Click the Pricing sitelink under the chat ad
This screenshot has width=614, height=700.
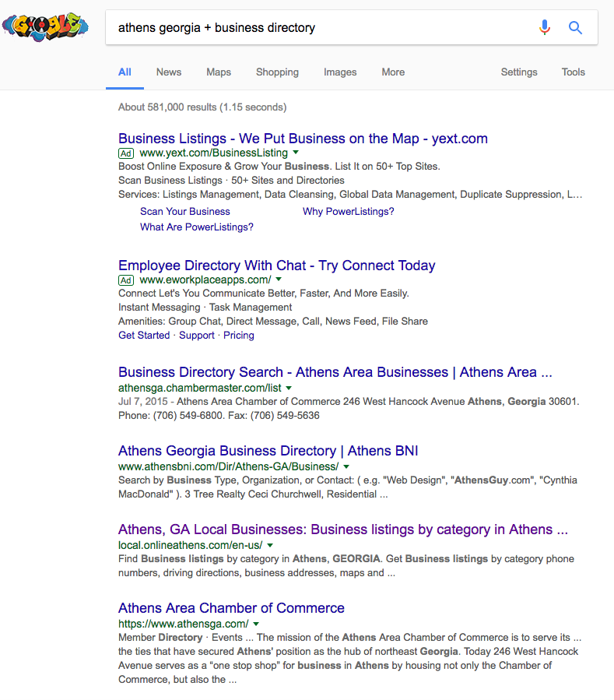[238, 335]
